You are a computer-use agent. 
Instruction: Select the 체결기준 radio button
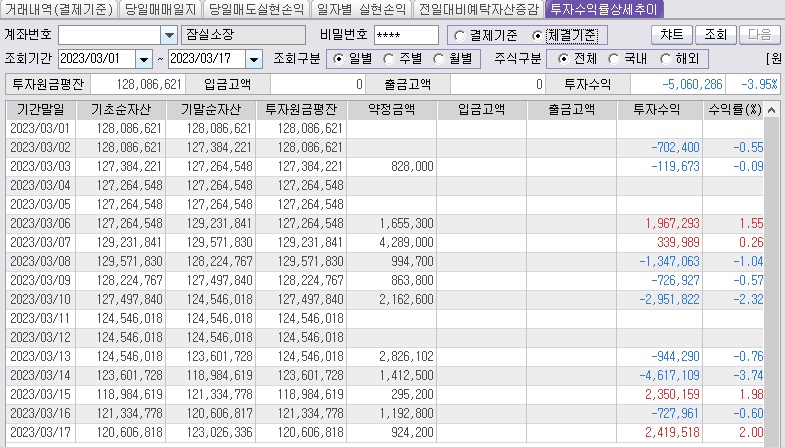tap(537, 36)
